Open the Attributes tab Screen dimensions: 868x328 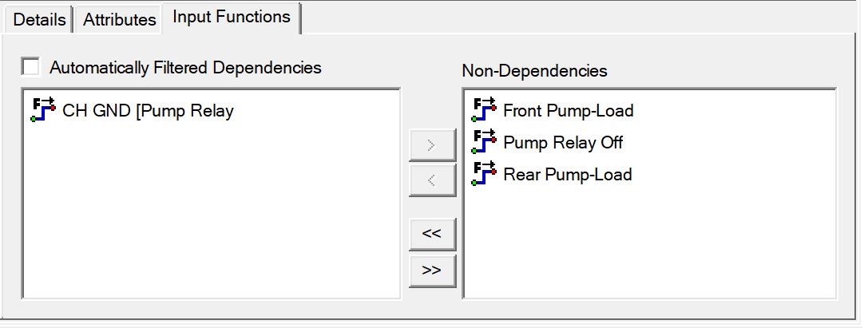pos(120,20)
